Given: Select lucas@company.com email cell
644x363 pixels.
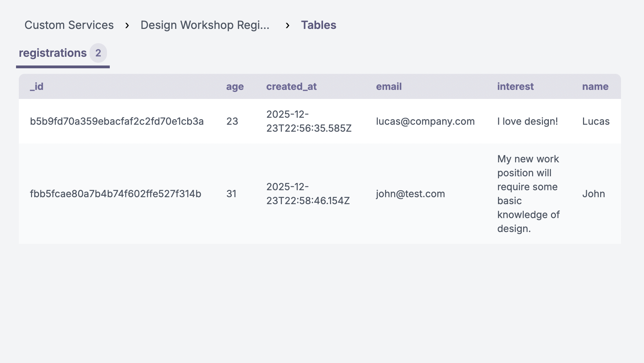Looking at the screenshot, I should [x=426, y=121].
